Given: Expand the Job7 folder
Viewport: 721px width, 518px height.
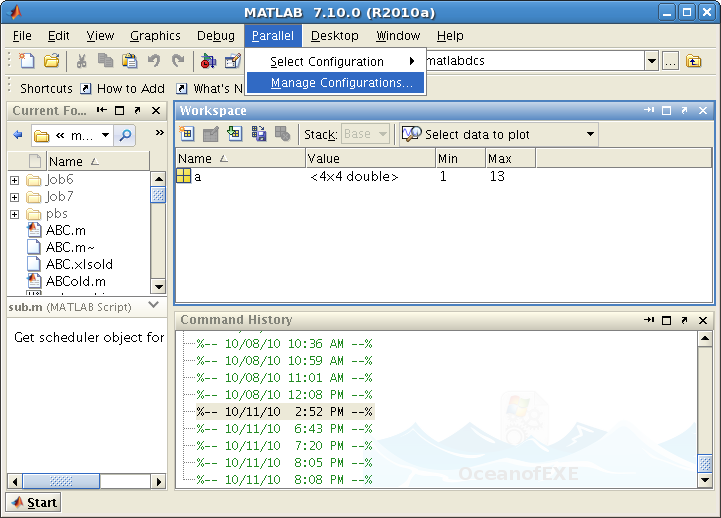Looking at the screenshot, I should 14,197.
